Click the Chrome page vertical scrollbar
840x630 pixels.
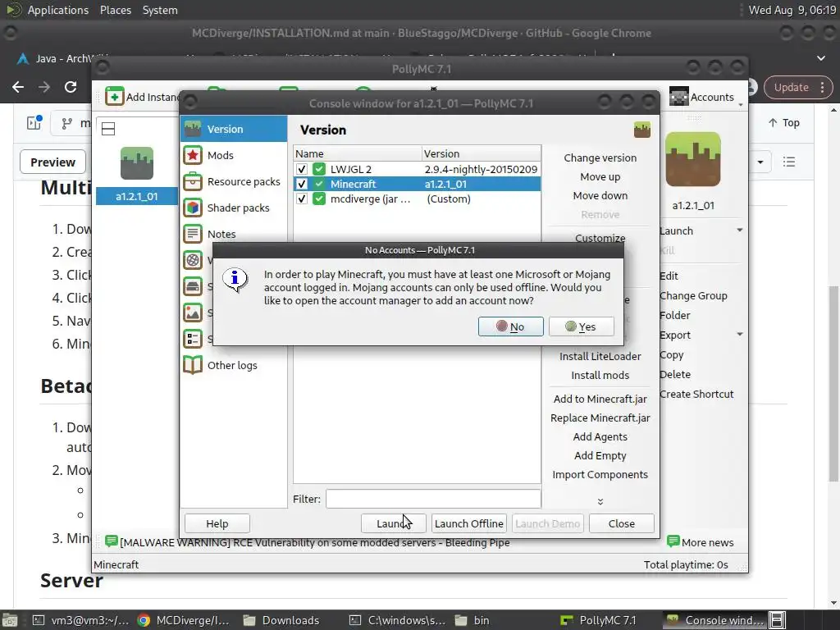(833, 383)
